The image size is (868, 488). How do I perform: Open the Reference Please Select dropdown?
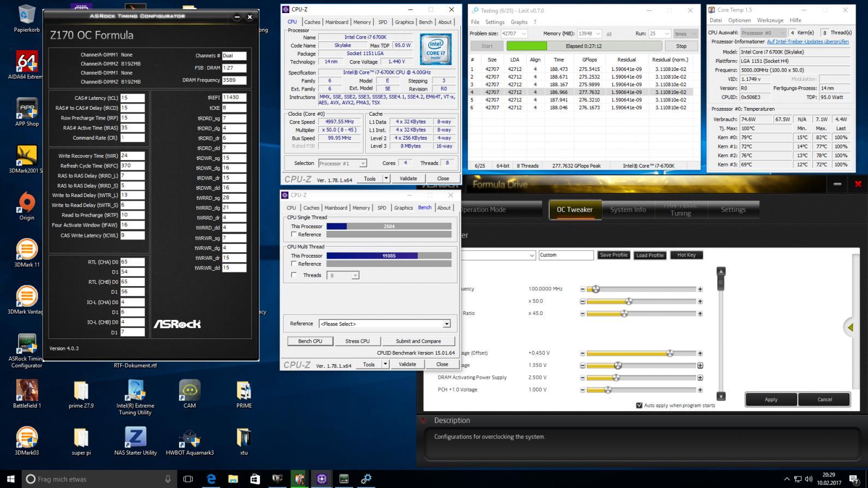385,324
